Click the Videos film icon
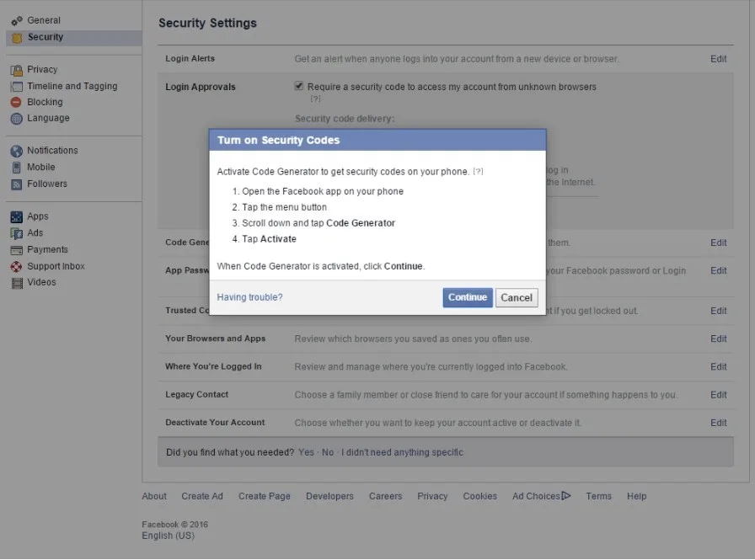This screenshot has height=560, width=755. pyautogui.click(x=17, y=283)
